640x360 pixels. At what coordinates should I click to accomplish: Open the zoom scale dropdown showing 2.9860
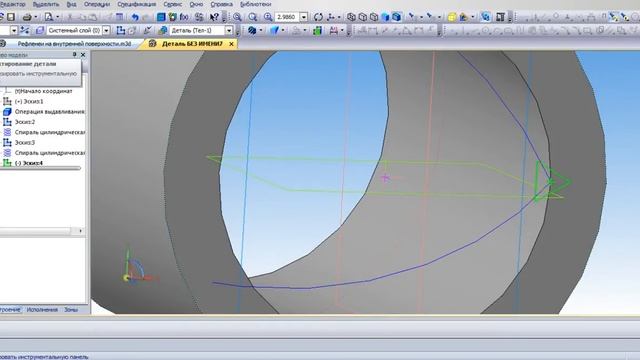pyautogui.click(x=304, y=17)
